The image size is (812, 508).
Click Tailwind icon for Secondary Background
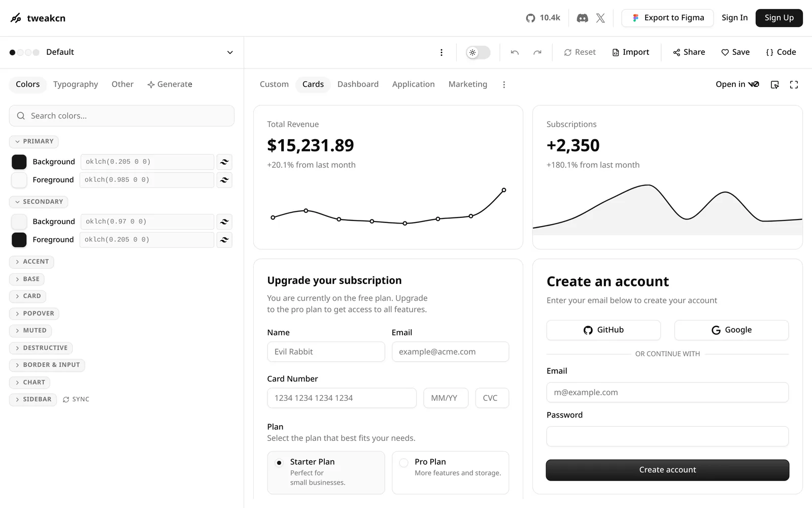(224, 222)
